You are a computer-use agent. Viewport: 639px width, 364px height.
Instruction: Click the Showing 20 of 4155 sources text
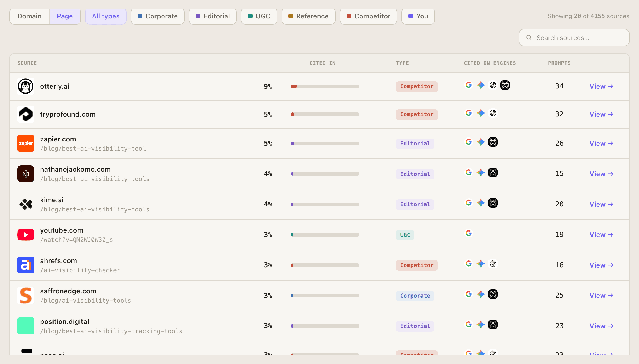click(588, 16)
